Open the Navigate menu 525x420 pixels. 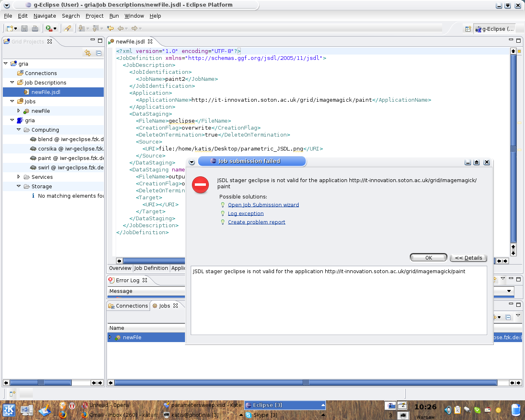coord(45,16)
